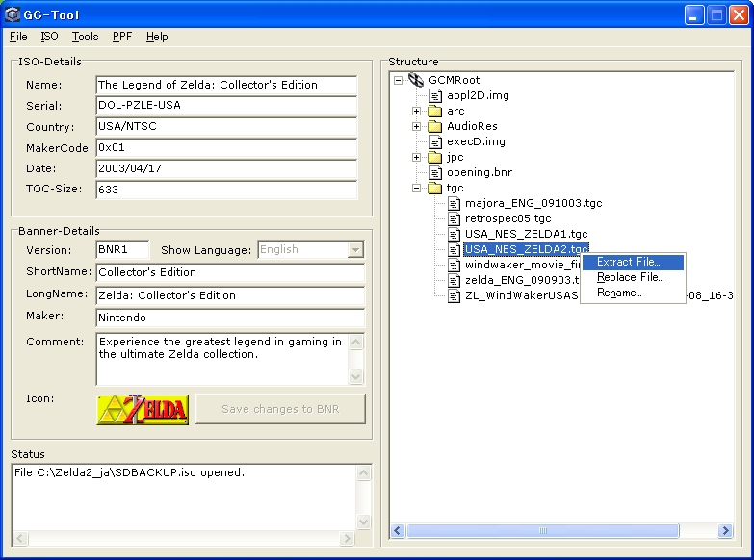This screenshot has height=560, width=754.
Task: Click the Name field in ISO-Details
Action: coord(226,85)
